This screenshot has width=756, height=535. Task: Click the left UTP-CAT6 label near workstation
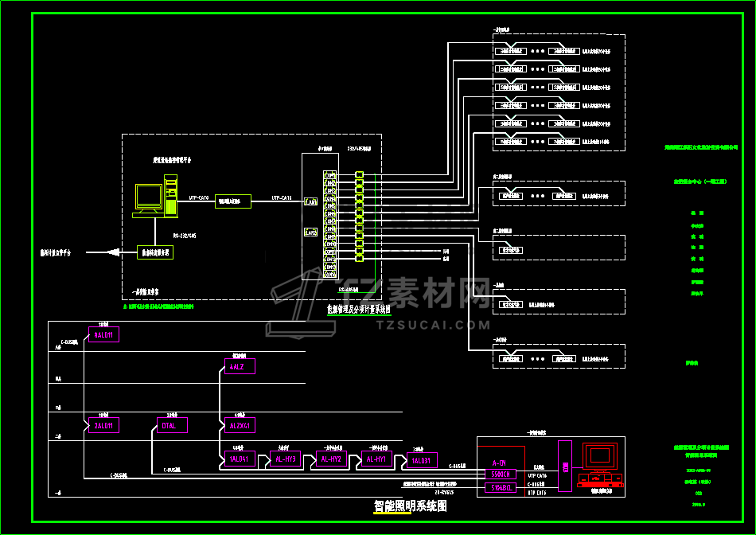click(x=199, y=197)
